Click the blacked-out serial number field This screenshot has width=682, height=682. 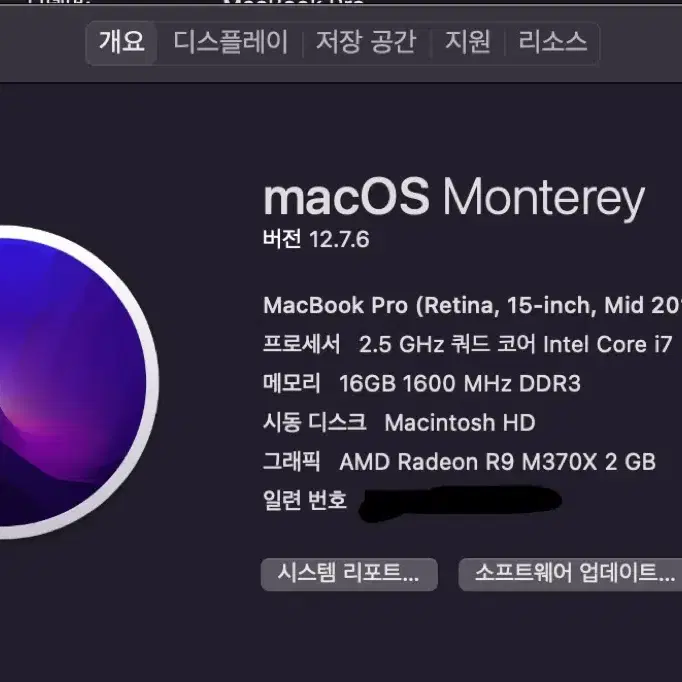460,503
